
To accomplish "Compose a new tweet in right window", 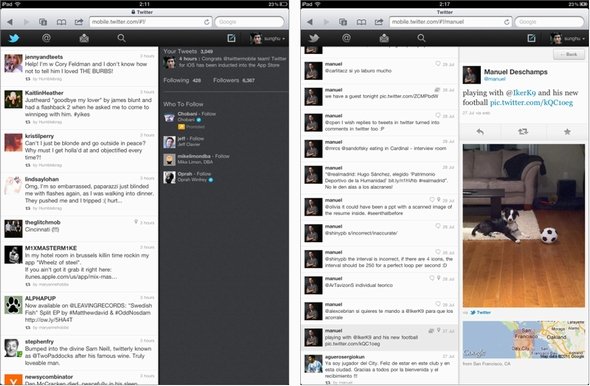I will (531, 38).
